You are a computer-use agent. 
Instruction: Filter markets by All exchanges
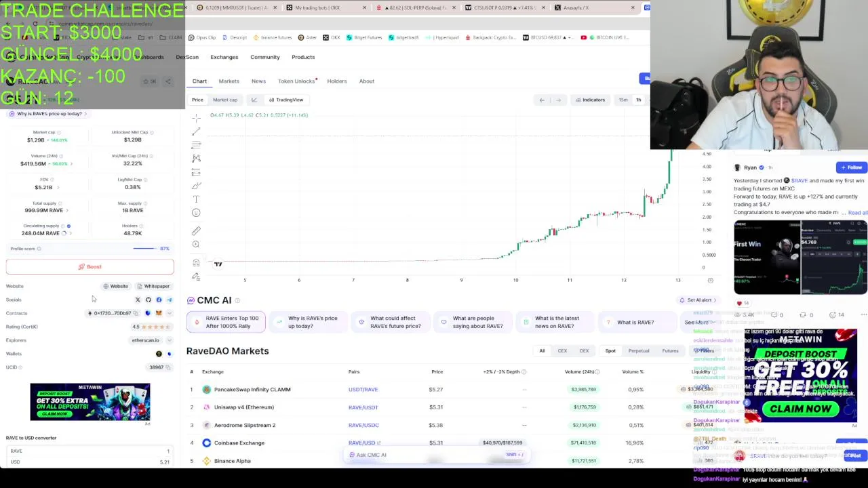tap(542, 350)
